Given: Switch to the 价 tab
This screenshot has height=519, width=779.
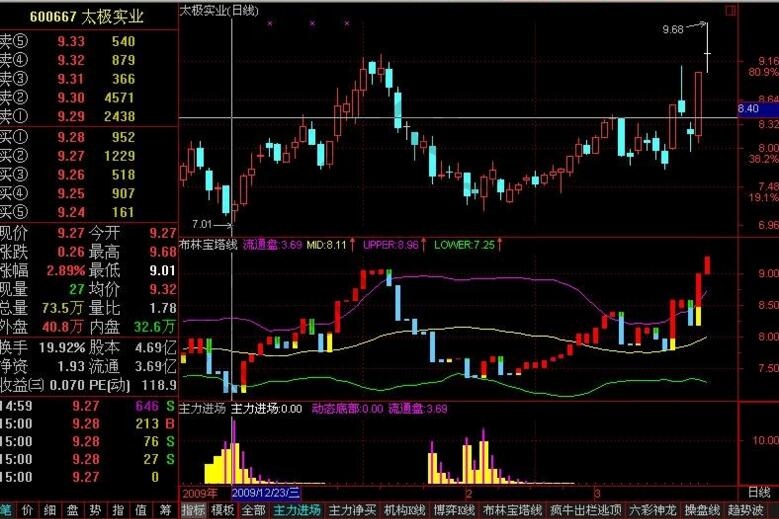Looking at the screenshot, I should tap(30, 510).
